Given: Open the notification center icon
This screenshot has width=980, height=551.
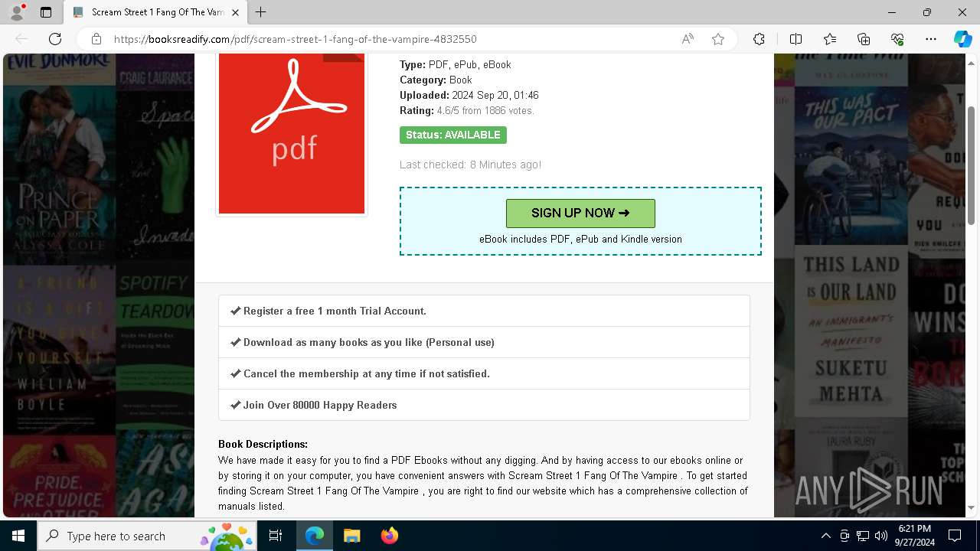Looking at the screenshot, I should pos(955,536).
